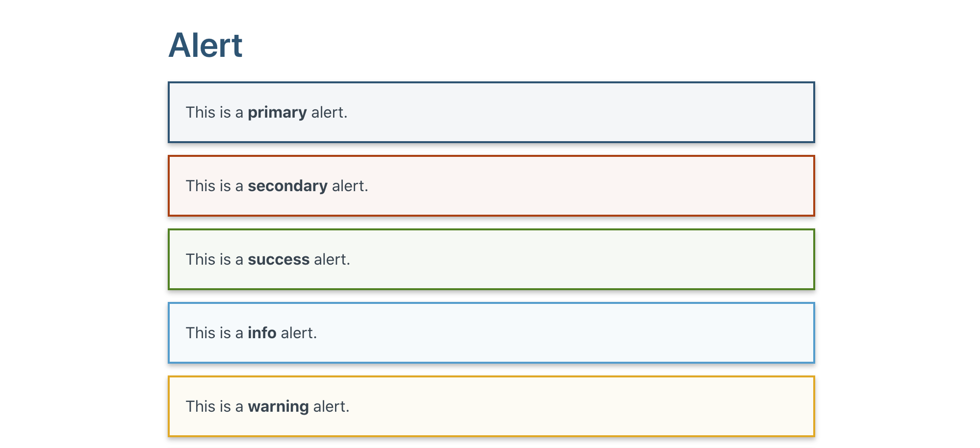Click the info alert box

[490, 332]
